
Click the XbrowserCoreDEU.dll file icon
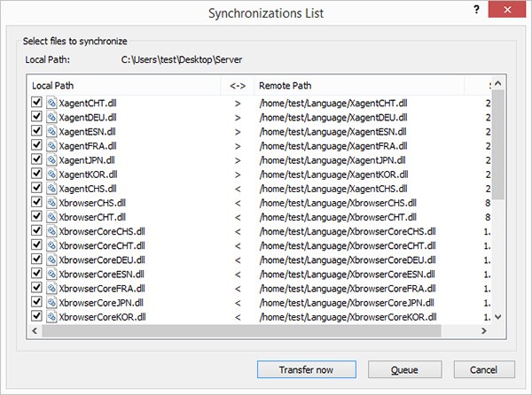(x=51, y=259)
